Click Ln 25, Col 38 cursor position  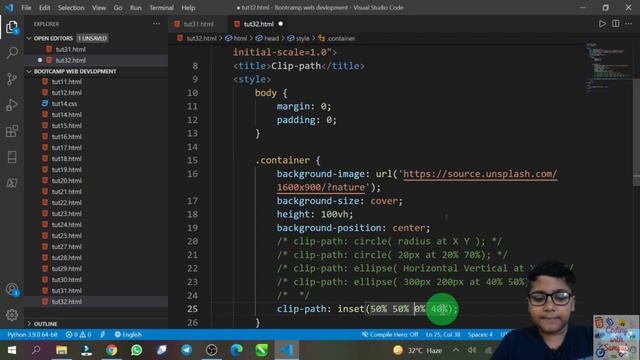443,334
